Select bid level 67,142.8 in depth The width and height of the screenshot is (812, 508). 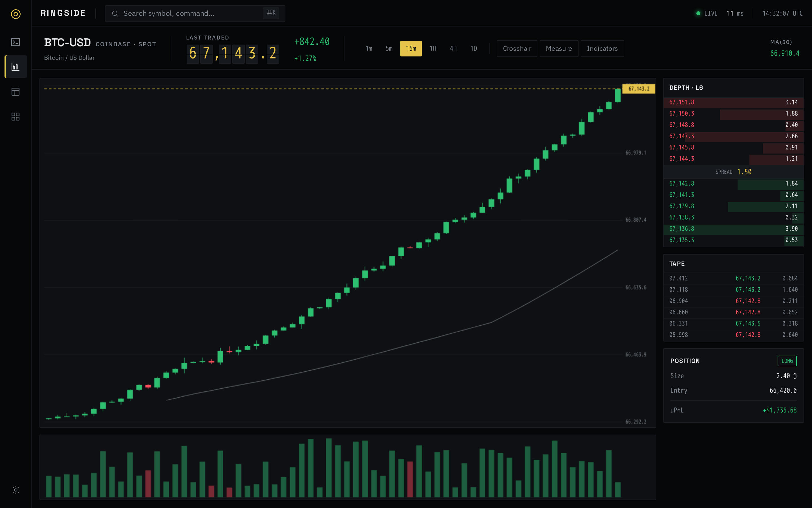coord(734,184)
